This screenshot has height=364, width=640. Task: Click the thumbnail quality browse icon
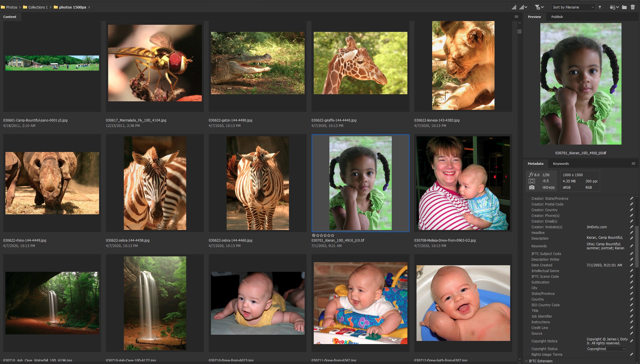coord(514,7)
